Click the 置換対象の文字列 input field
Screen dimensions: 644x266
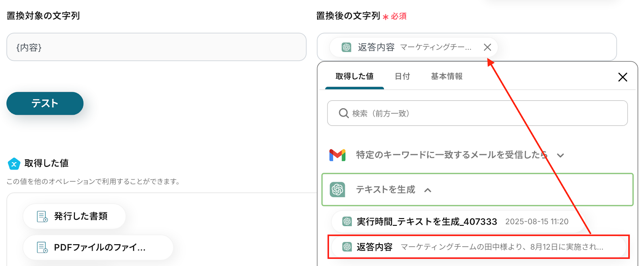click(x=156, y=47)
